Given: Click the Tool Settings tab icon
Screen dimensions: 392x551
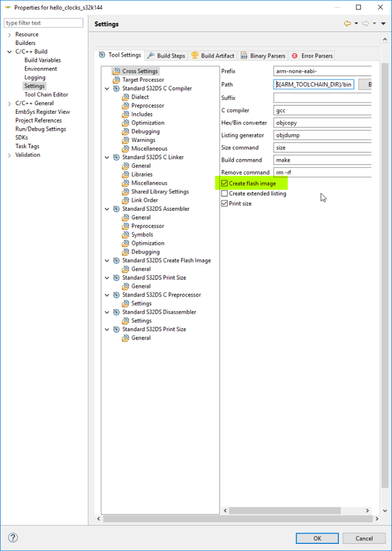Looking at the screenshot, I should [x=102, y=55].
